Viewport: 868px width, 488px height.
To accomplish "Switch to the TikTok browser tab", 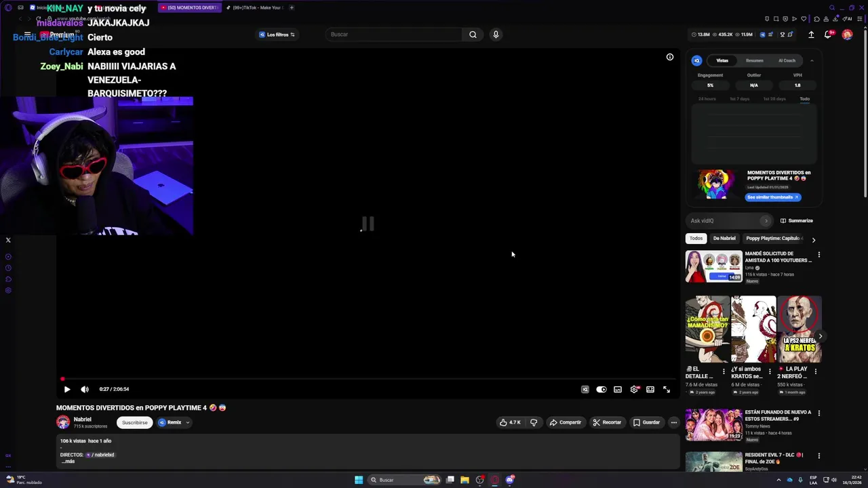I will [x=253, y=7].
